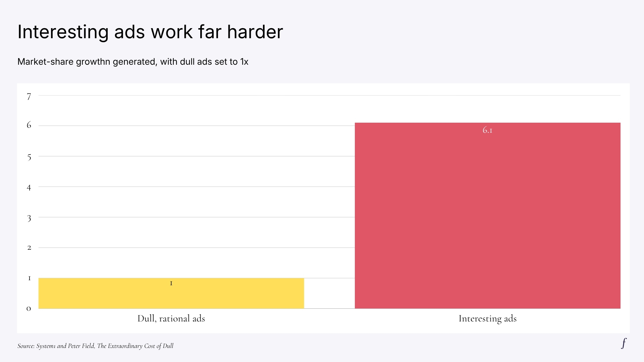This screenshot has width=644, height=362.
Task: Click the italic f logo icon
Action: point(624,343)
